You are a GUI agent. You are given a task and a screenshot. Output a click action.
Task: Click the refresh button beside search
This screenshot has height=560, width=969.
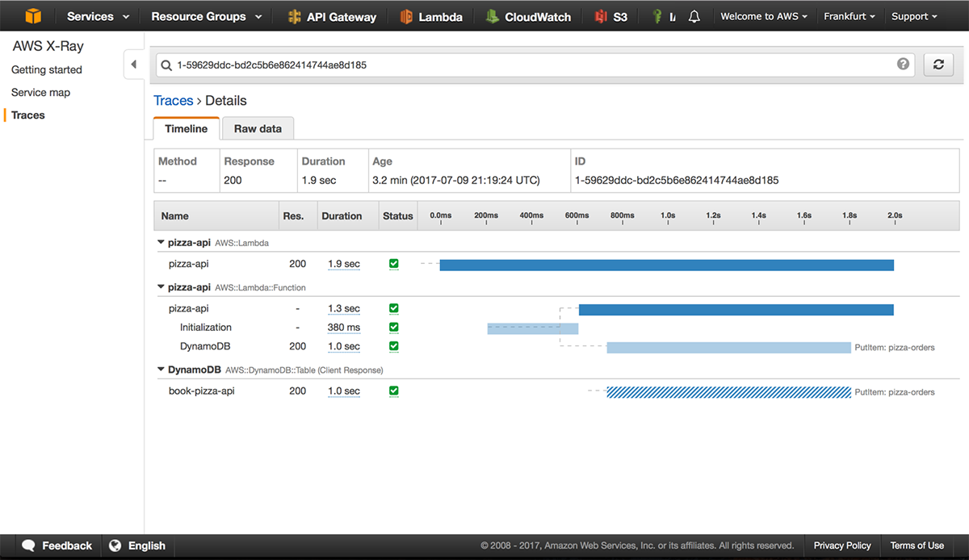click(x=938, y=65)
